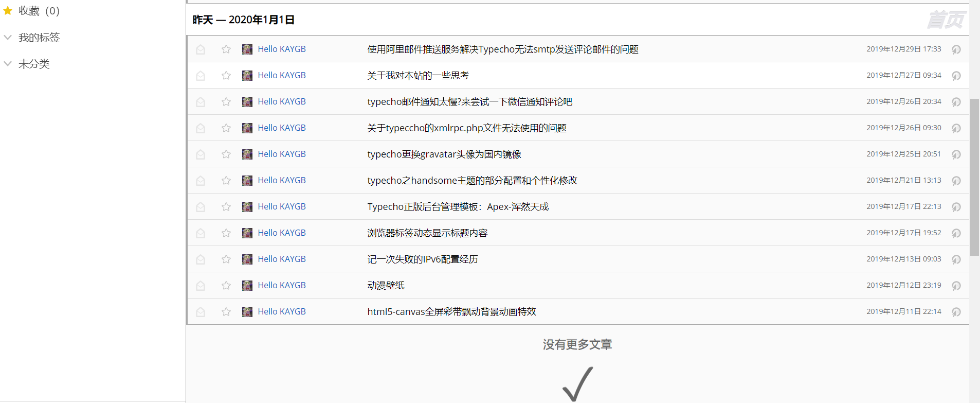Star the 浏览器标签动态显示标题内容 article
Screen dimensions: 980x403
226,233
